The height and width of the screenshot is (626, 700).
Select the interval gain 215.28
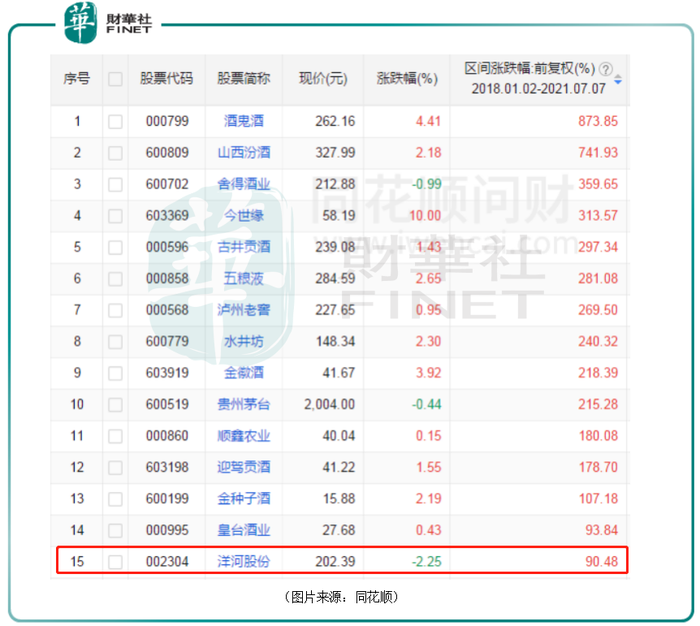(x=598, y=405)
